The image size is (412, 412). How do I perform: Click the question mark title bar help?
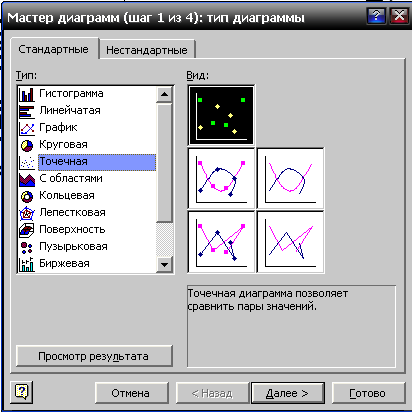coord(376,16)
